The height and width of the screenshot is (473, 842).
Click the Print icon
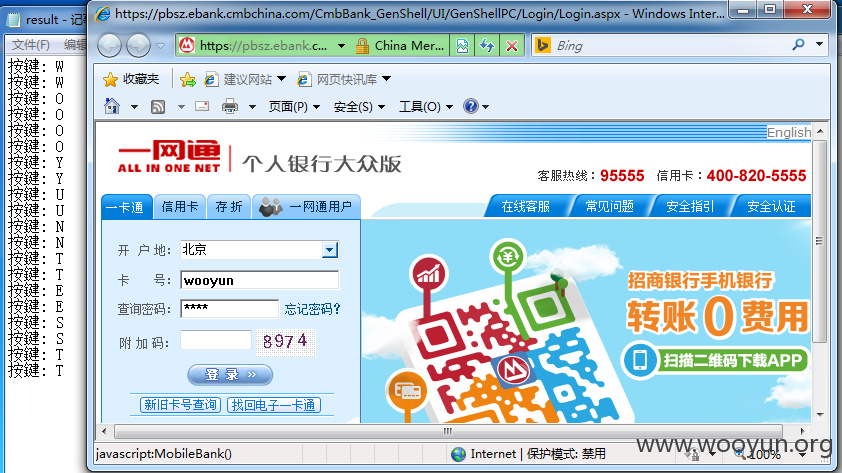[x=230, y=106]
